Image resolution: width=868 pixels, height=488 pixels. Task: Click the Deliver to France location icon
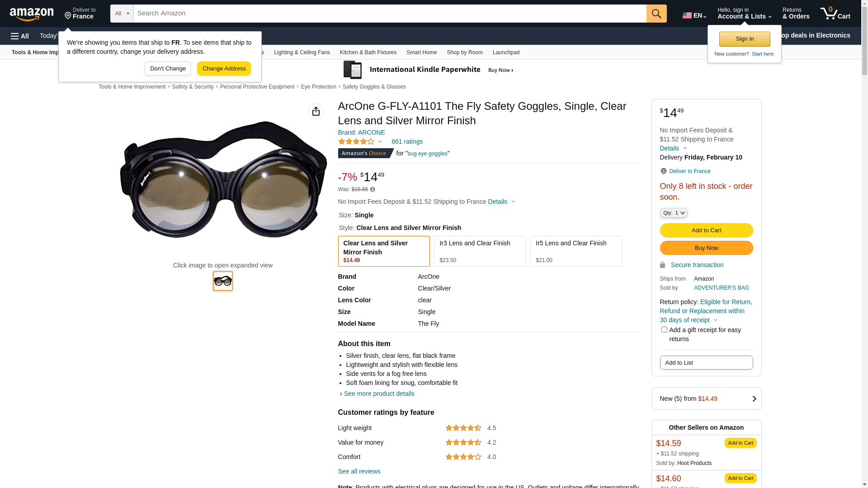663,171
